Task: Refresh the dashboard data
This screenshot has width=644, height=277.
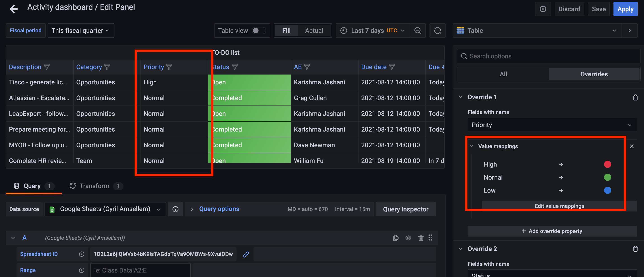Action: coord(438,30)
